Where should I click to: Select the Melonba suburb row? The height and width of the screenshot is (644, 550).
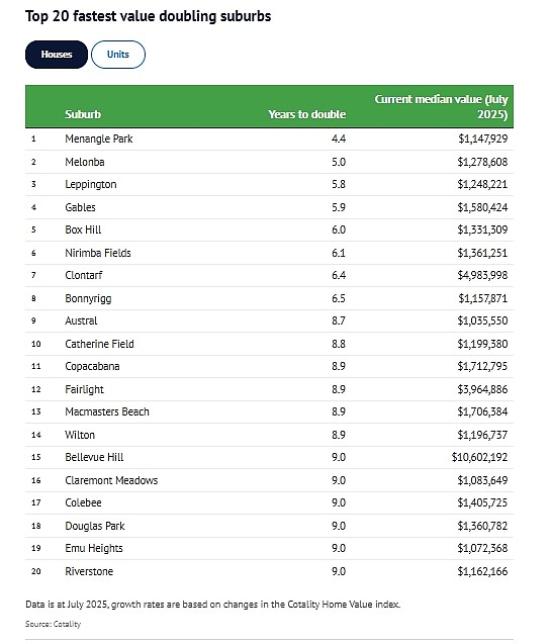(269, 162)
